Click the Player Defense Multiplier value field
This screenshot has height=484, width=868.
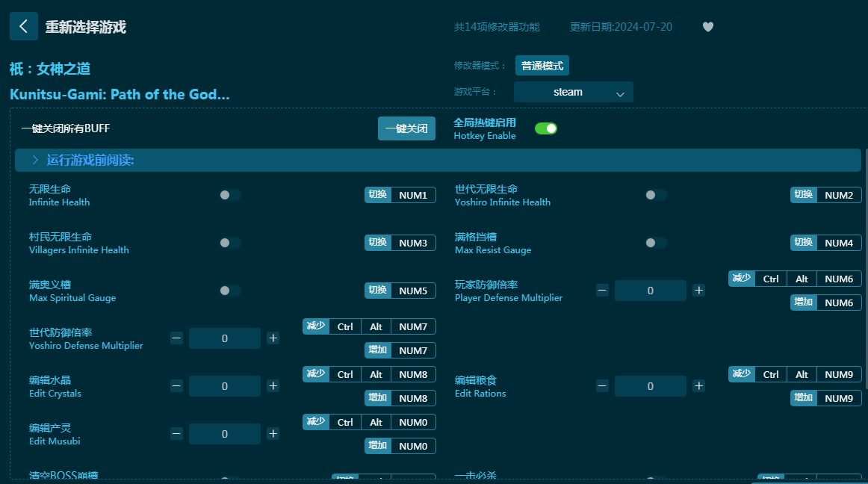coord(651,291)
